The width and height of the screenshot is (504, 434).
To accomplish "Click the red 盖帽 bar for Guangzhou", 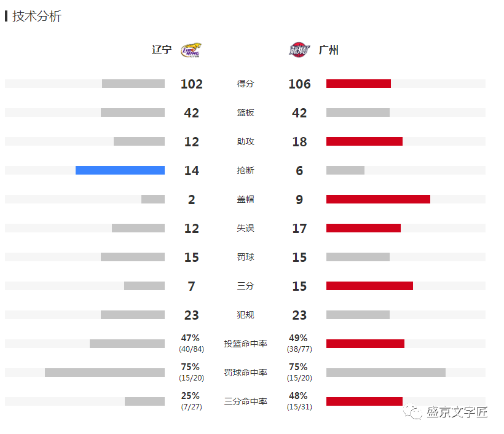I will 378,199.
